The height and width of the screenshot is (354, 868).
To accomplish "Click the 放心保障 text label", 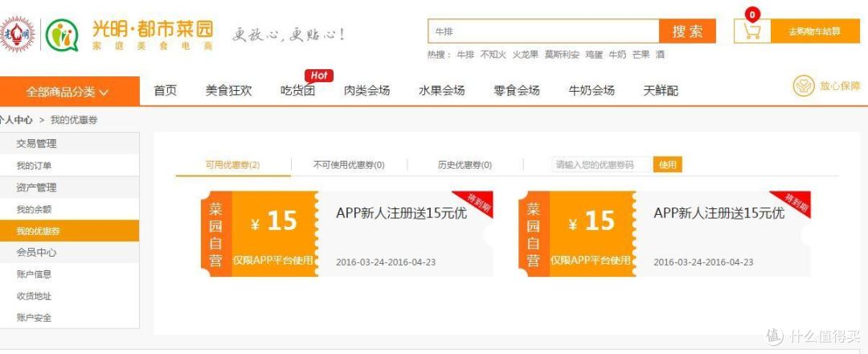I will [841, 86].
